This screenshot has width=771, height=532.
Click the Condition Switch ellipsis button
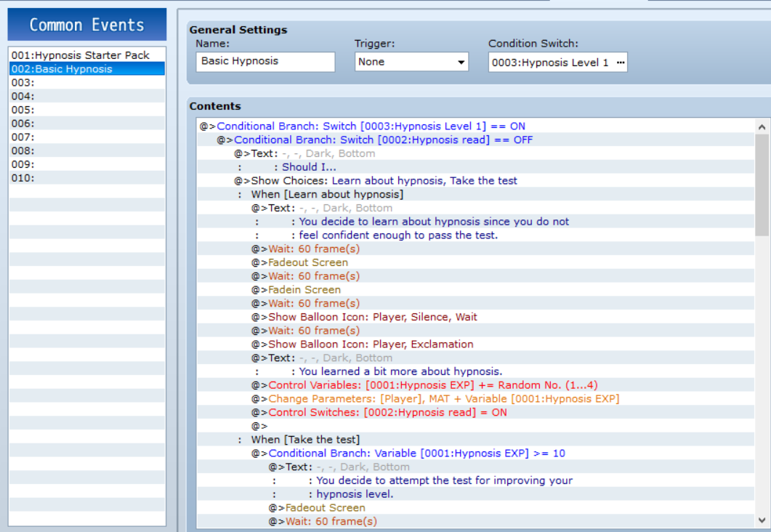[620, 63]
